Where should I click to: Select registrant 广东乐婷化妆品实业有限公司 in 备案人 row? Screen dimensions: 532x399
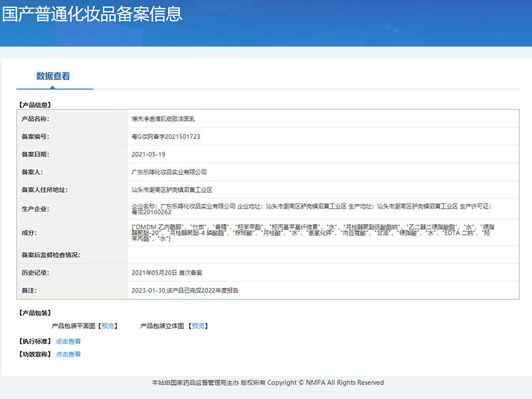coord(169,172)
